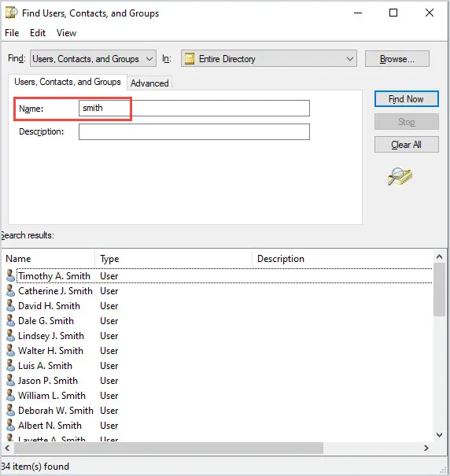Click User type in Timothy A. Smith row
This screenshot has height=476, width=450.
[109, 276]
